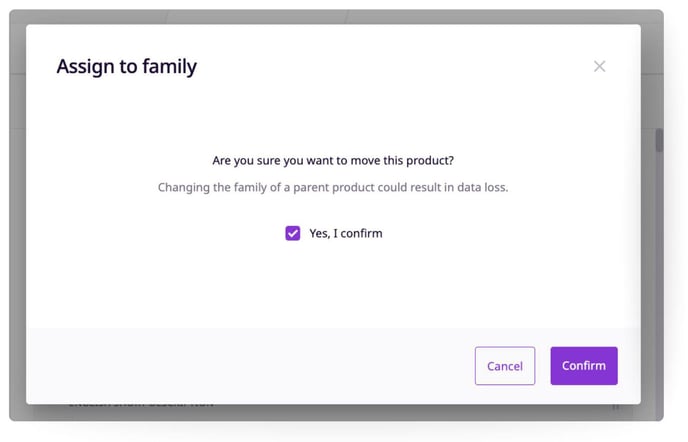Click the words 'data loss' in warning
This screenshot has width=688, height=442.
click(482, 187)
